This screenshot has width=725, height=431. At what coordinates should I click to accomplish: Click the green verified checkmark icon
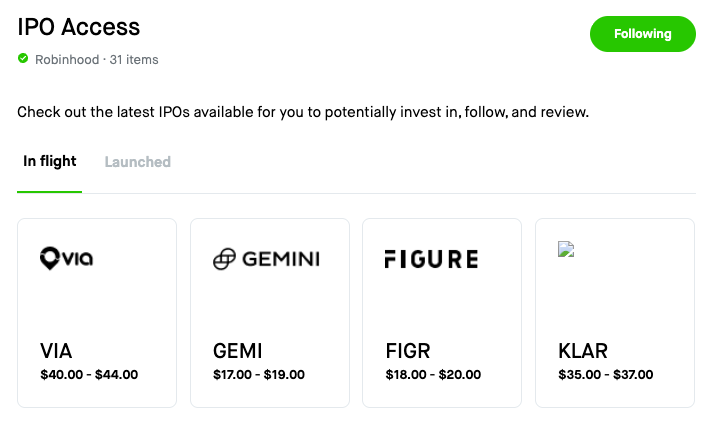click(23, 59)
